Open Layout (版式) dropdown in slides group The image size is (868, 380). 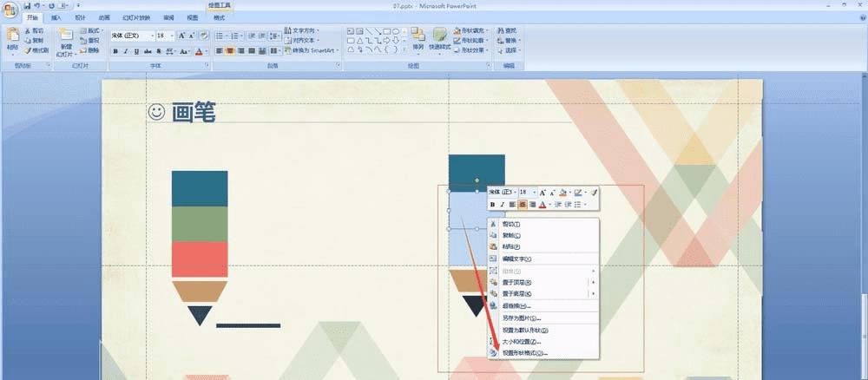click(91, 30)
